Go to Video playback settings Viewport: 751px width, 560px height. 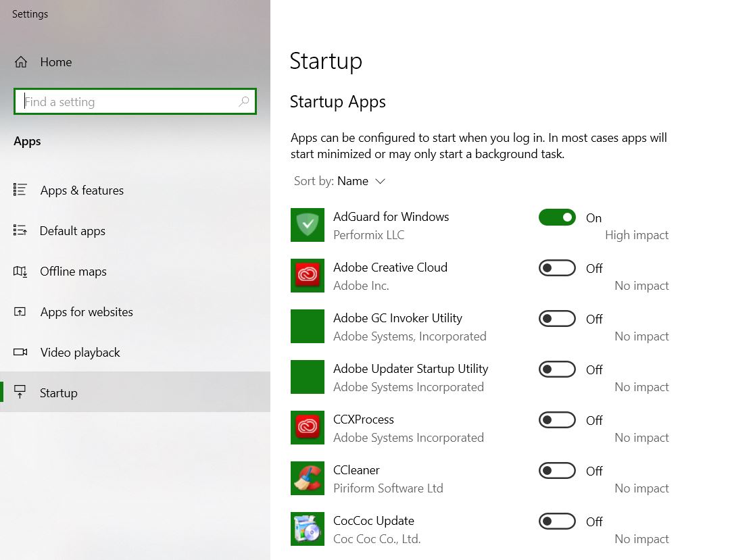coord(80,353)
